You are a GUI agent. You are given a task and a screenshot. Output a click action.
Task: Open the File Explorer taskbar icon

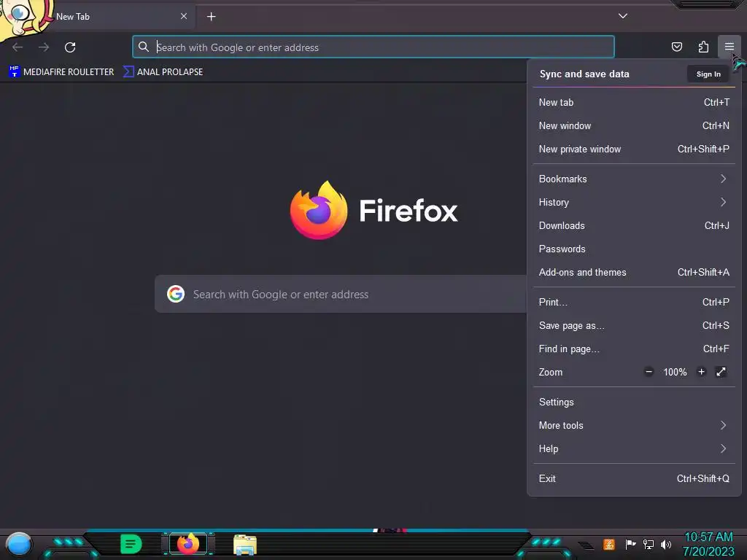245,545
